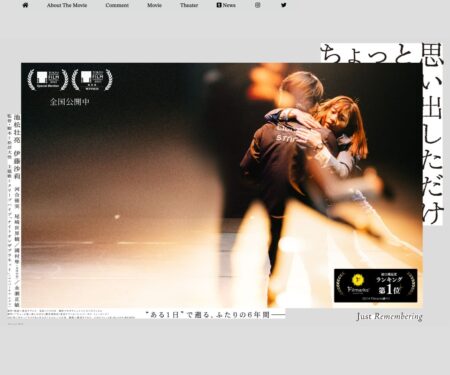Screen dimensions: 450x375
Task: Open the Theater menu item
Action: [x=189, y=5]
